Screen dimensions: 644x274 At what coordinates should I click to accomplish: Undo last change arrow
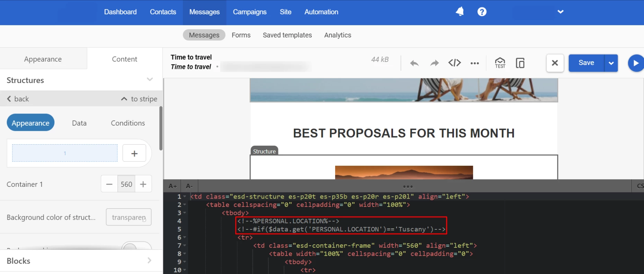click(x=414, y=63)
